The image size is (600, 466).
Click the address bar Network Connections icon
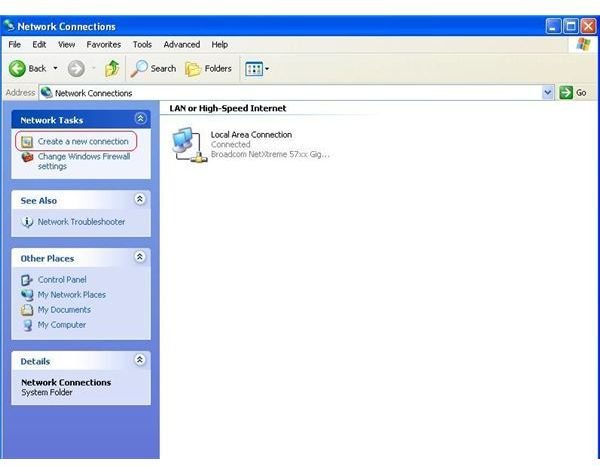pyautogui.click(x=47, y=92)
